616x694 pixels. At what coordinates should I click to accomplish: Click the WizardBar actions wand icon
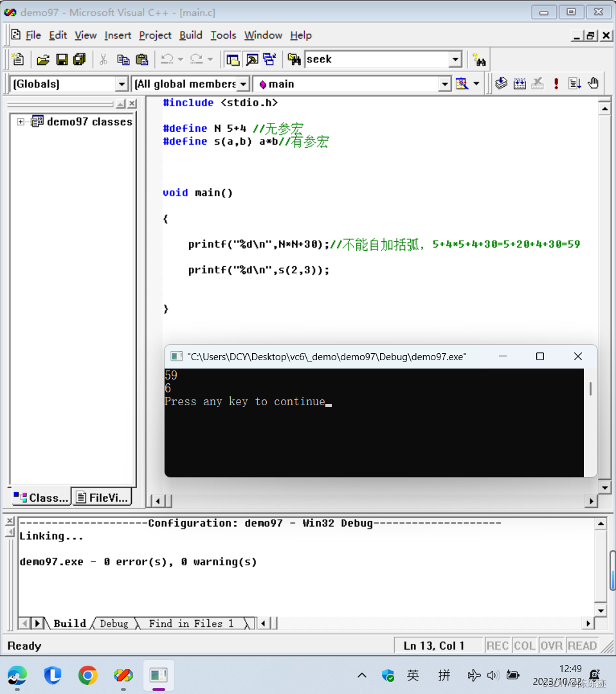tap(462, 84)
